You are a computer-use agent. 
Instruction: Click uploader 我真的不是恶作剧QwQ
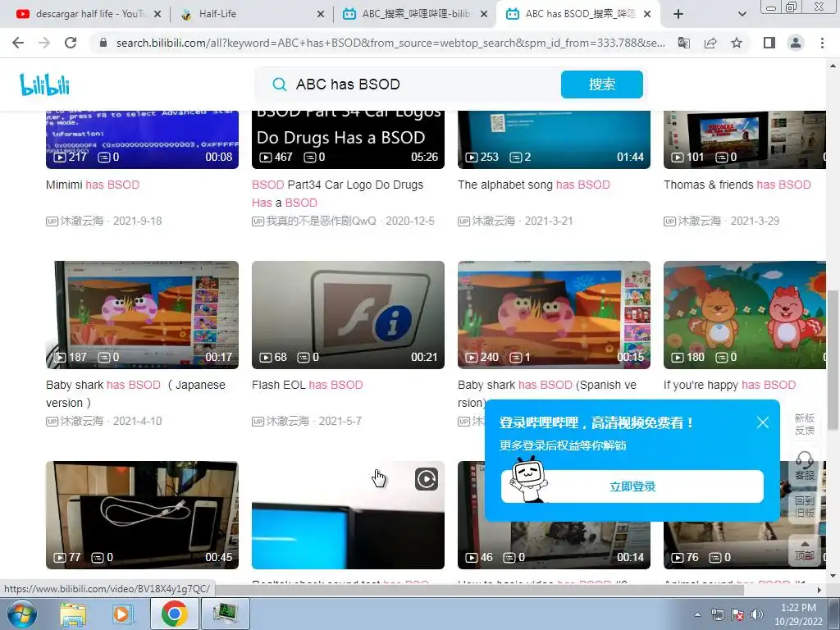click(x=321, y=221)
